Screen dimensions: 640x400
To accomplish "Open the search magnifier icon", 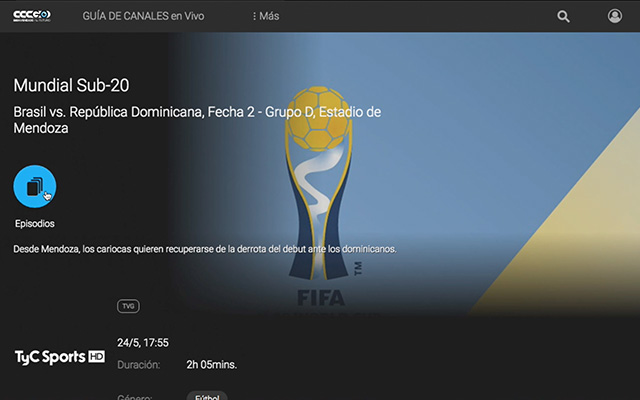I will point(563,16).
